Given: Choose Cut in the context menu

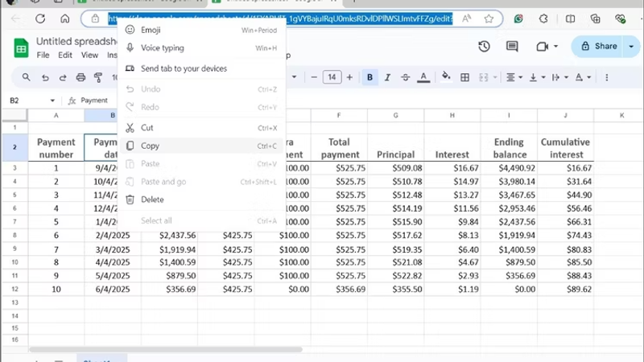Looking at the screenshot, I should 147,128.
